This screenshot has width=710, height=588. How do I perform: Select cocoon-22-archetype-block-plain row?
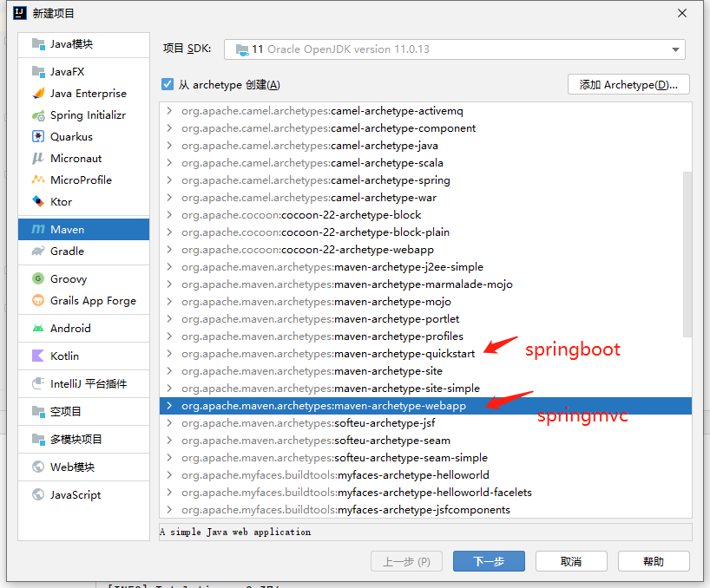coord(425,232)
